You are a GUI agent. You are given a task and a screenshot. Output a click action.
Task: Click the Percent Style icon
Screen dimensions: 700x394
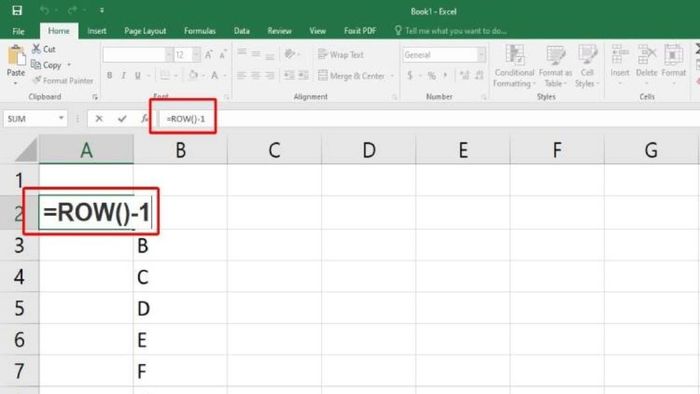coord(431,75)
